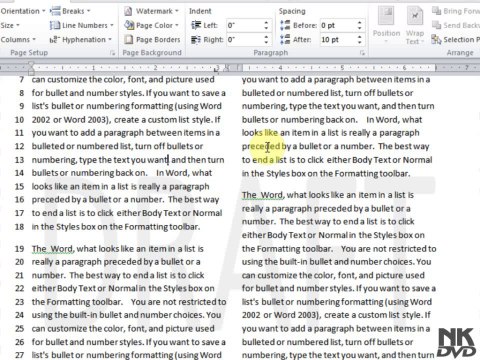Click "Formatting toolbar" on line 18
480x360 pixels.
[162, 227]
